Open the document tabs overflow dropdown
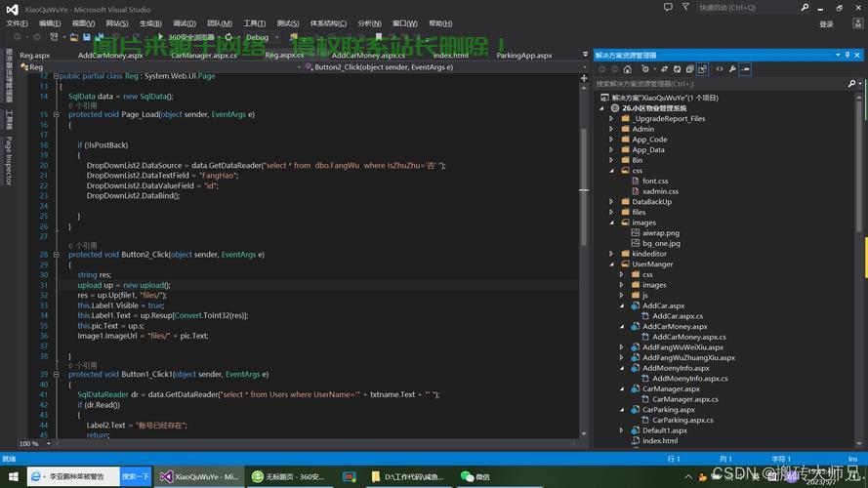Screen dimensions: 868x488 pyautogui.click(x=585, y=55)
